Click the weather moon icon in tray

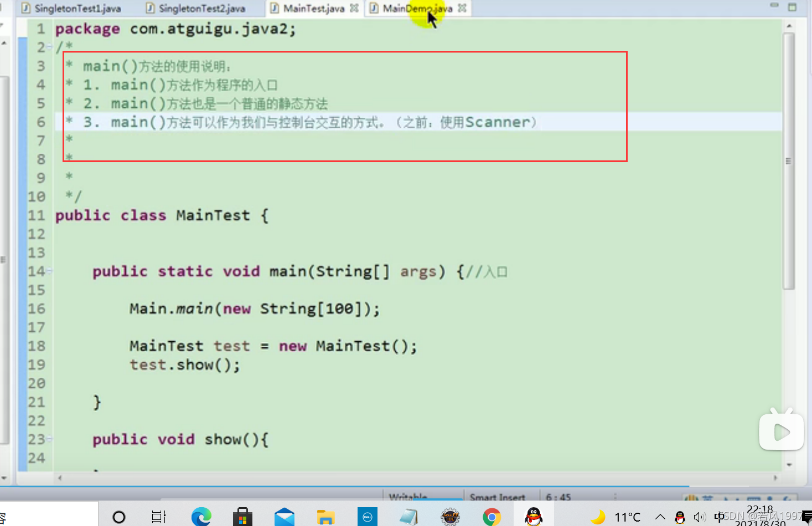pyautogui.click(x=598, y=517)
